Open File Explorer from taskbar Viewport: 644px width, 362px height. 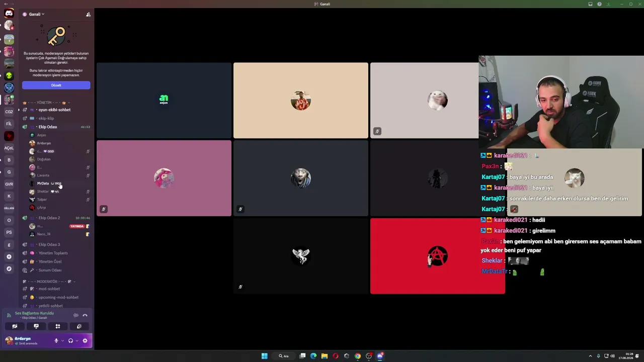coord(325,356)
